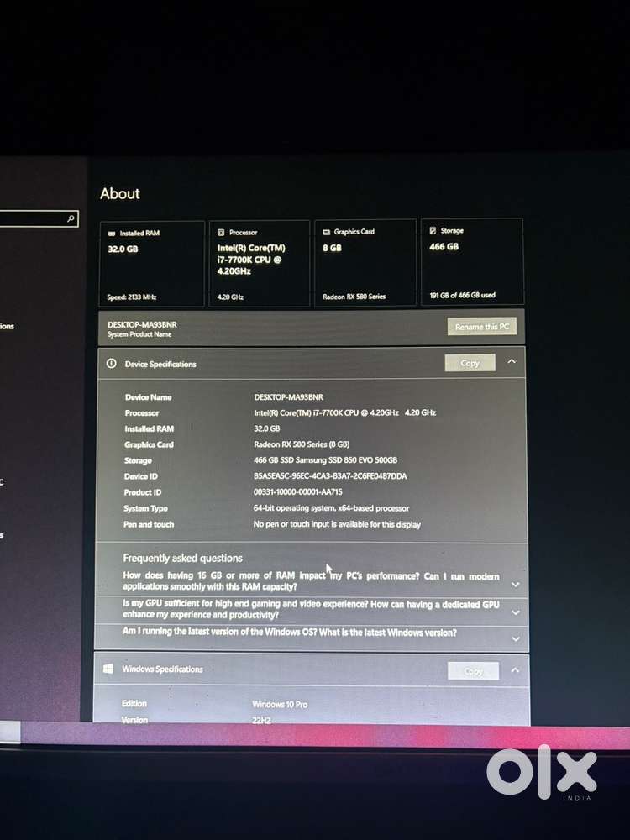Collapse the Device Specifications section

point(512,361)
